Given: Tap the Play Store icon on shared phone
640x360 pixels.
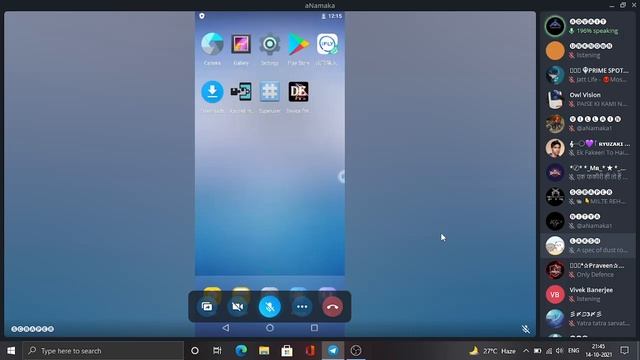Looking at the screenshot, I should (298, 44).
